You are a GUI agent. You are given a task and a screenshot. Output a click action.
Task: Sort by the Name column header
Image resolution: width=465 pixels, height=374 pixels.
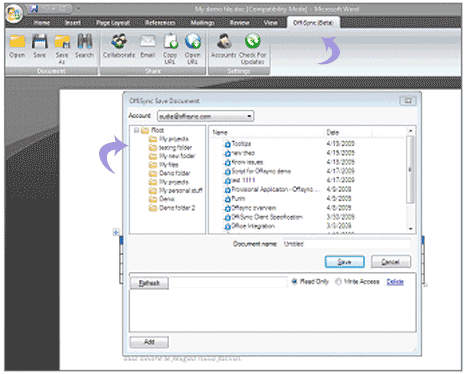(x=220, y=132)
